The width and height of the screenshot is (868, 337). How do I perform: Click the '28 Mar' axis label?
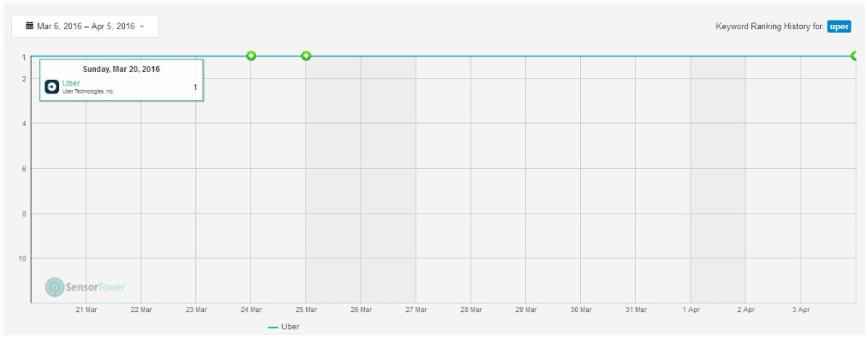point(471,310)
